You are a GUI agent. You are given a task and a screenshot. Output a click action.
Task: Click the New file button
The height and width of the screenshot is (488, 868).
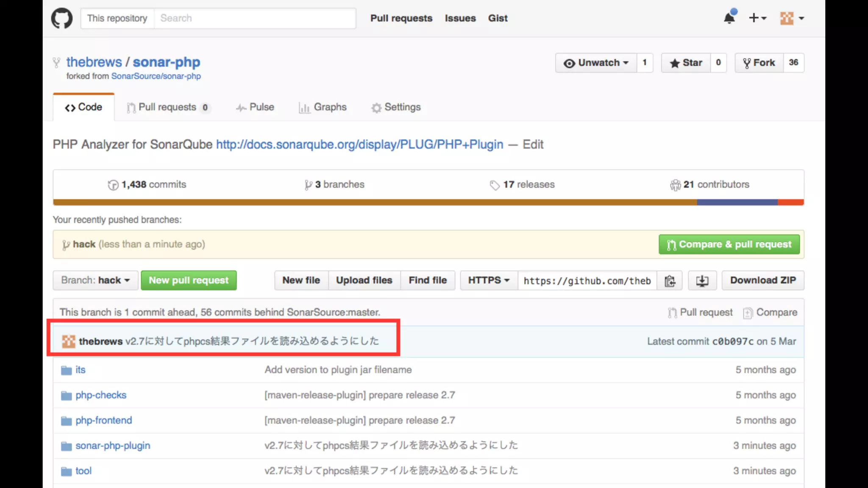click(x=301, y=280)
